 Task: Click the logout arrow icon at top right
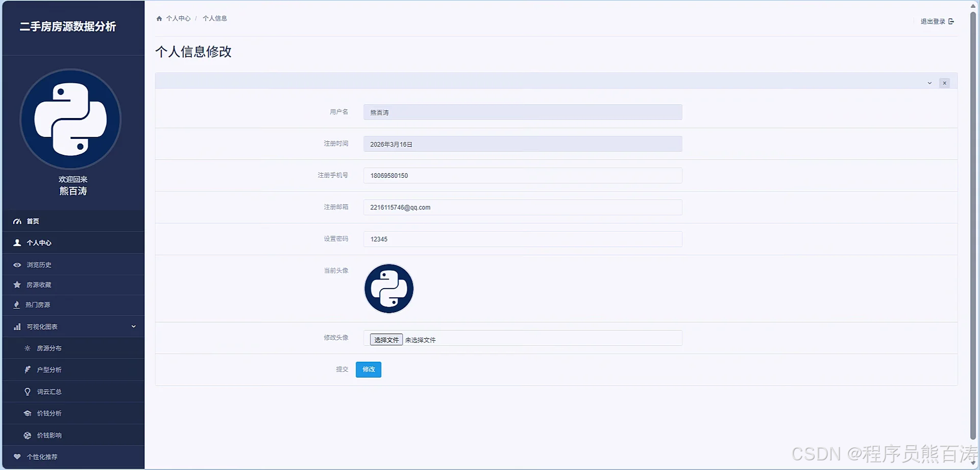[x=951, y=21]
